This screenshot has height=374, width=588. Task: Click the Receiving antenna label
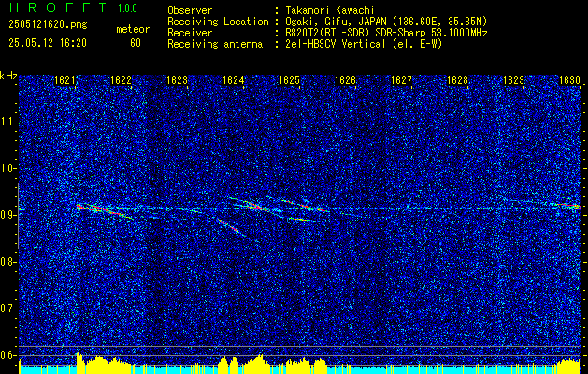[x=215, y=44]
